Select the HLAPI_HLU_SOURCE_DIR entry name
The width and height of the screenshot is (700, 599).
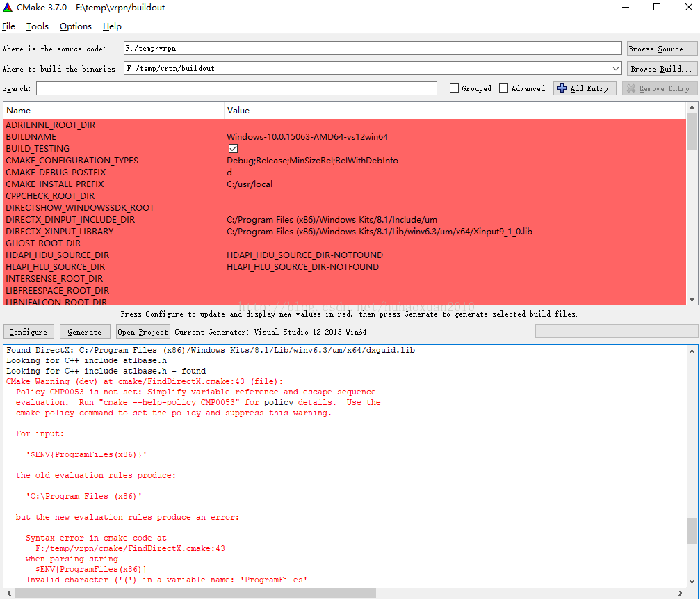[56, 267]
